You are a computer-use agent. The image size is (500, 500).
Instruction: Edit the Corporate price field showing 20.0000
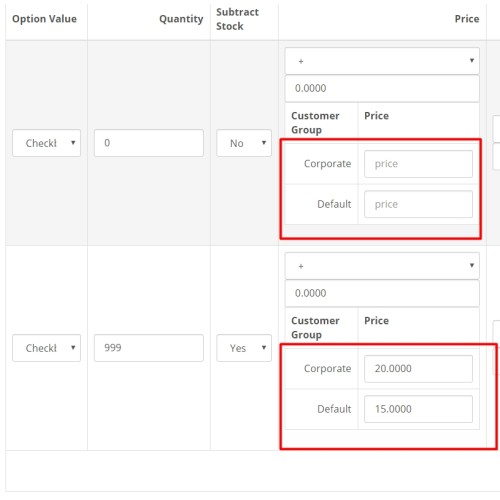click(x=418, y=369)
